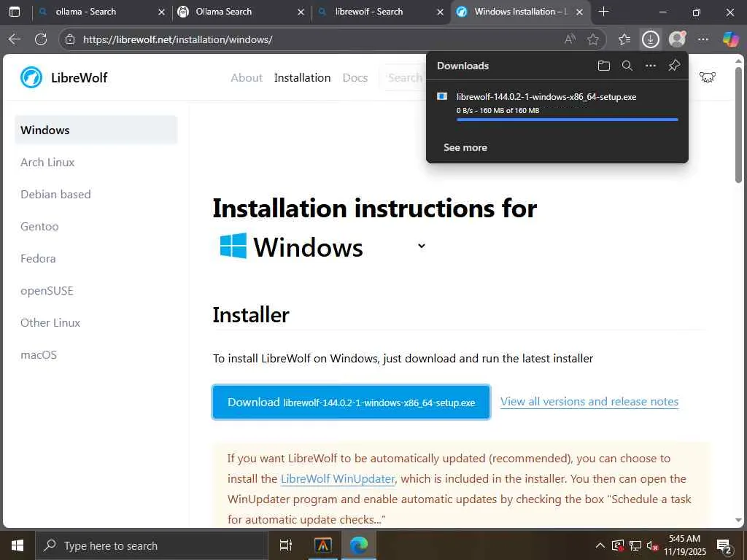Go back using the browser arrow

(x=15, y=39)
